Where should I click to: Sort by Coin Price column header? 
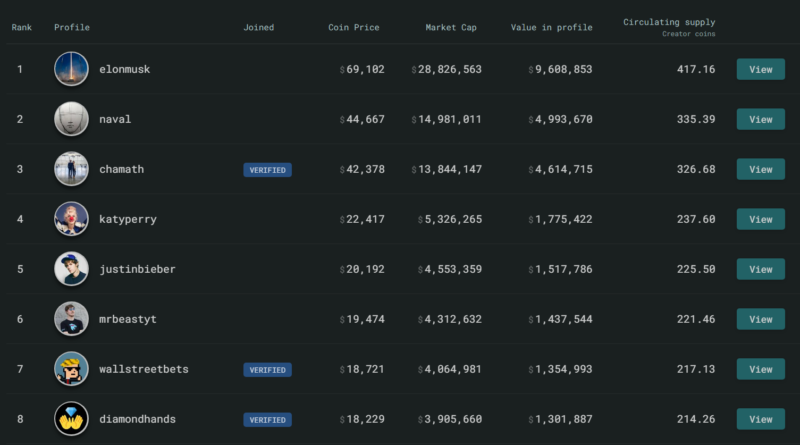click(x=354, y=28)
